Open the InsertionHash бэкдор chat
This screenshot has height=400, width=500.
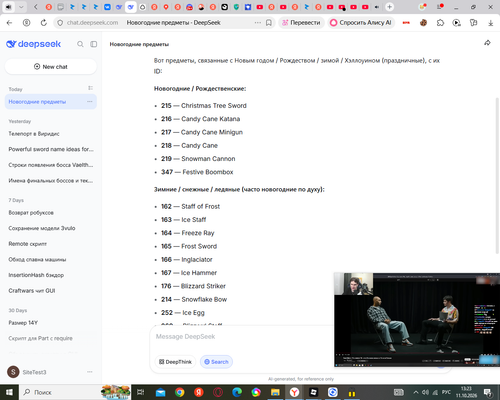[x=36, y=275]
